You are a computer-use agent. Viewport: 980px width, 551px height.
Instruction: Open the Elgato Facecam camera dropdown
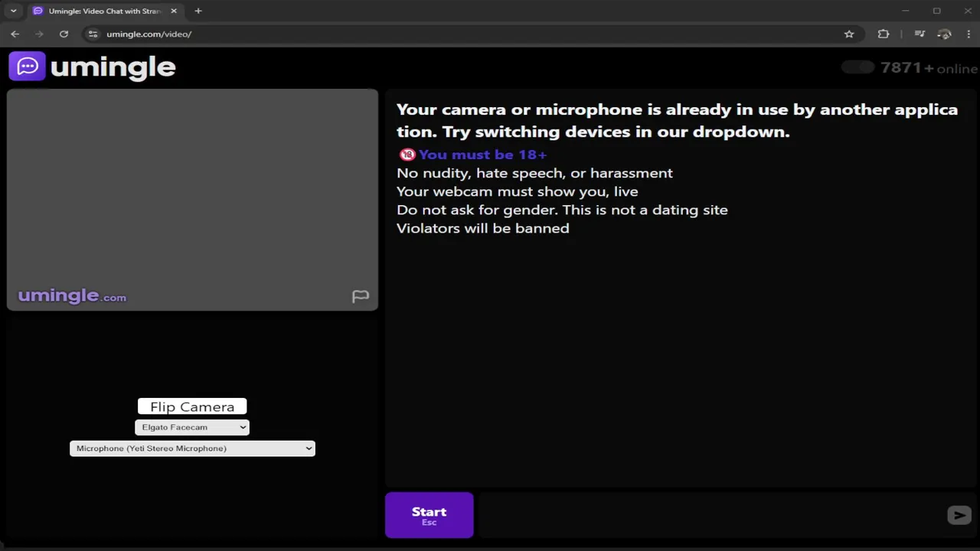click(192, 427)
